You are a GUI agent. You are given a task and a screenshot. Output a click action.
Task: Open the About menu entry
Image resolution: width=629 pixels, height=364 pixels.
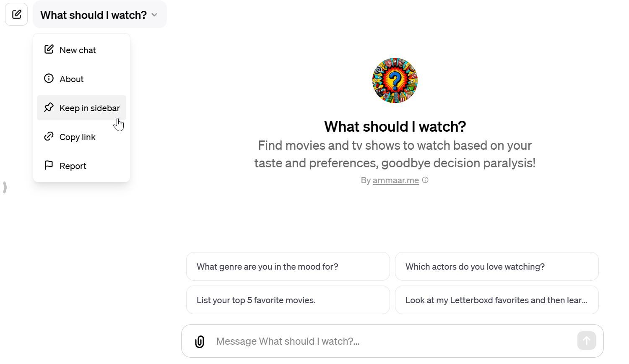pos(71,79)
